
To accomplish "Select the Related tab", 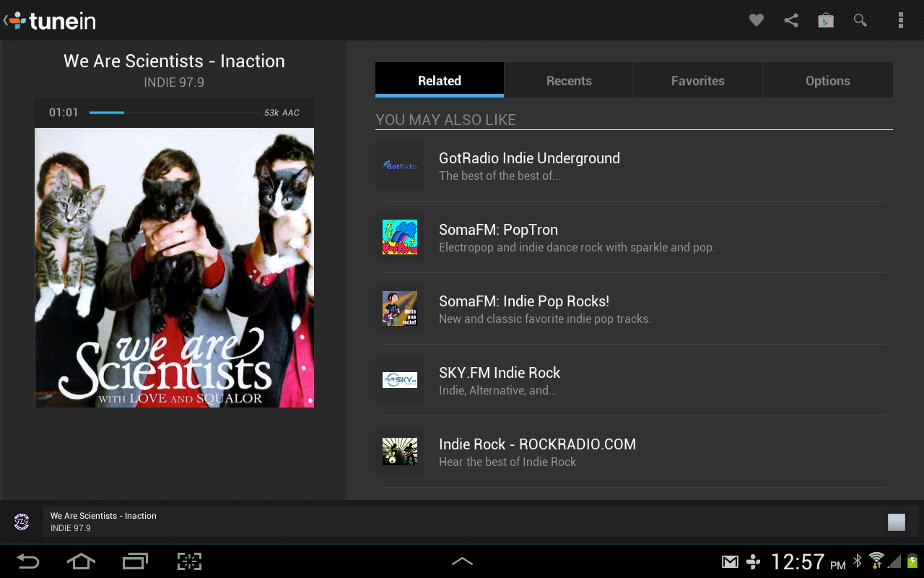I will click(x=440, y=80).
